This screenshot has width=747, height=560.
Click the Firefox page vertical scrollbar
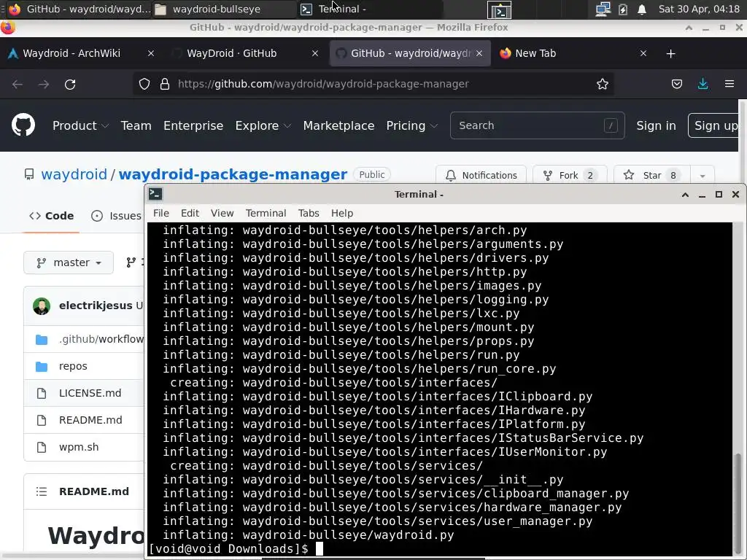click(742, 141)
